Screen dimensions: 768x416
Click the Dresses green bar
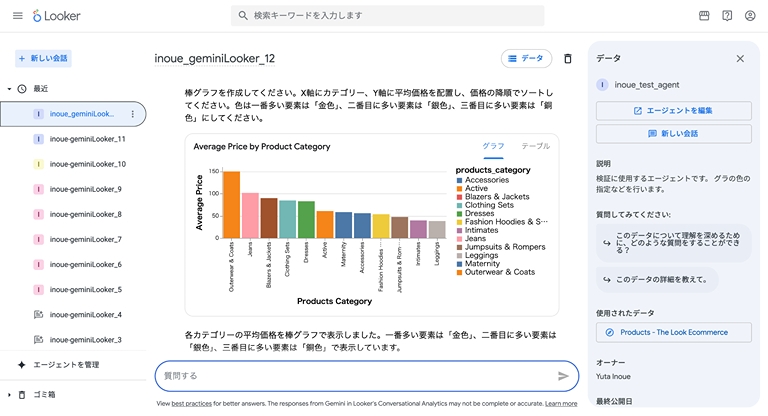[306, 220]
